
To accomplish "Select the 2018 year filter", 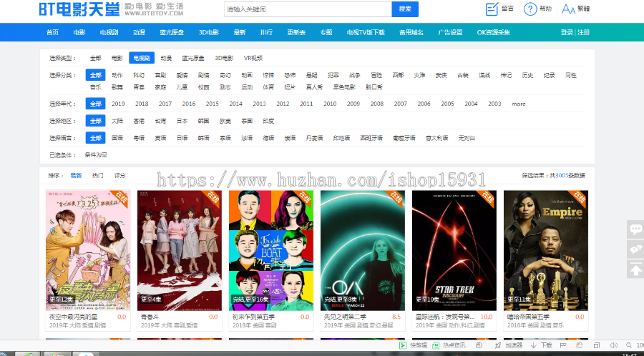I will point(142,104).
